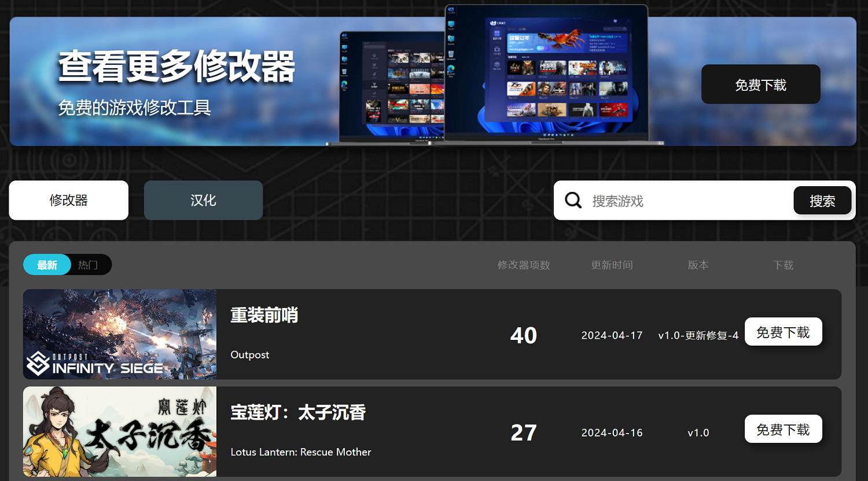The height and width of the screenshot is (481, 868).
Task: Click the trainer count 40 for 重装前哨
Action: 523,335
